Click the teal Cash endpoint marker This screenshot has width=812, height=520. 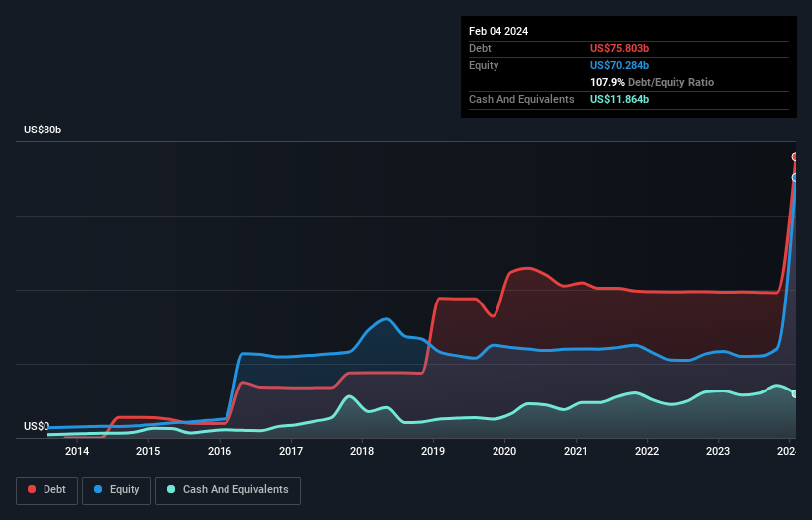pyautogui.click(x=795, y=394)
